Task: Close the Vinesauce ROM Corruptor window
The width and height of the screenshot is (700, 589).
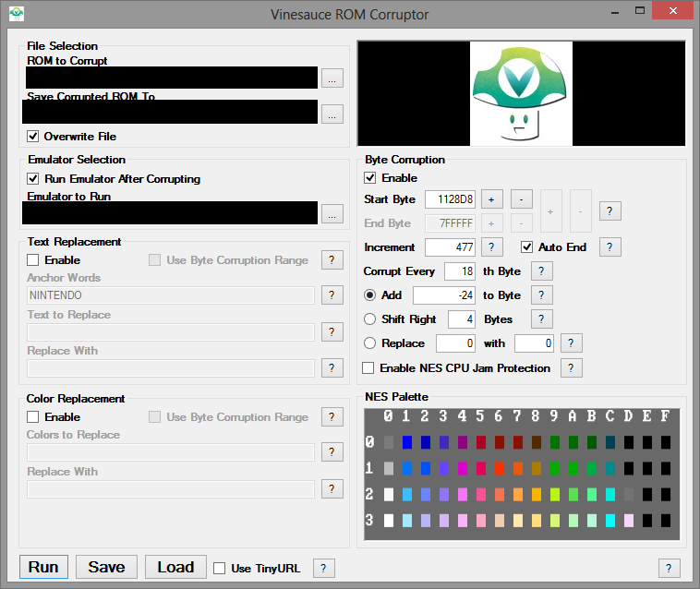Action: (x=672, y=10)
